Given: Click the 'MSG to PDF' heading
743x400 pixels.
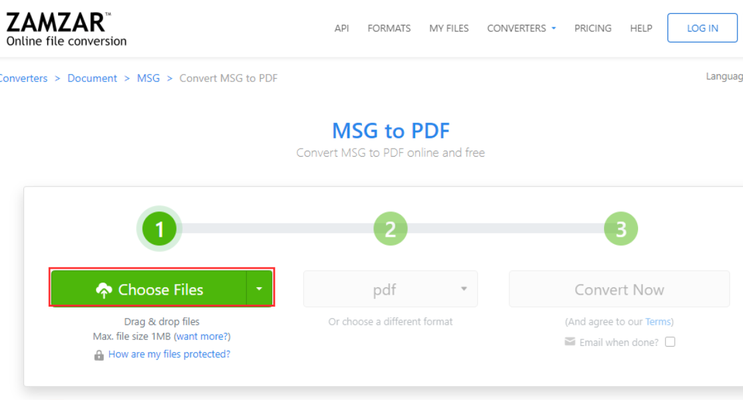Looking at the screenshot, I should coord(390,131).
